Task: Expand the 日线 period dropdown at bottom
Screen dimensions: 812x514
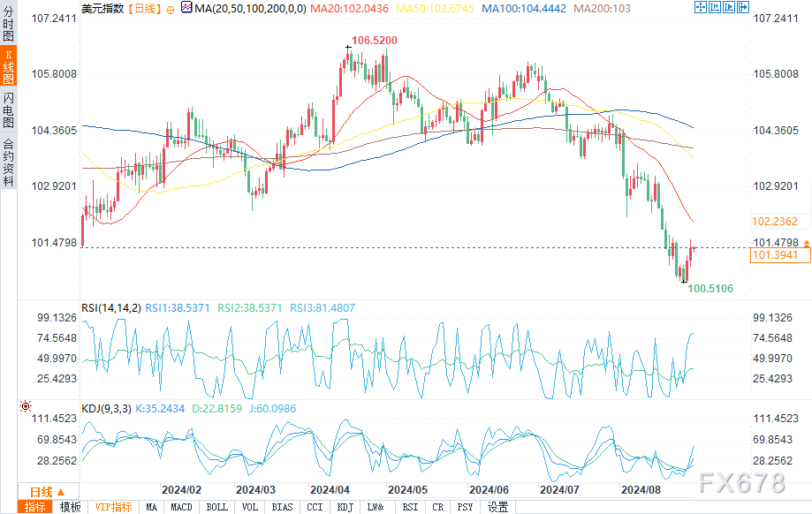Action: tap(49, 492)
